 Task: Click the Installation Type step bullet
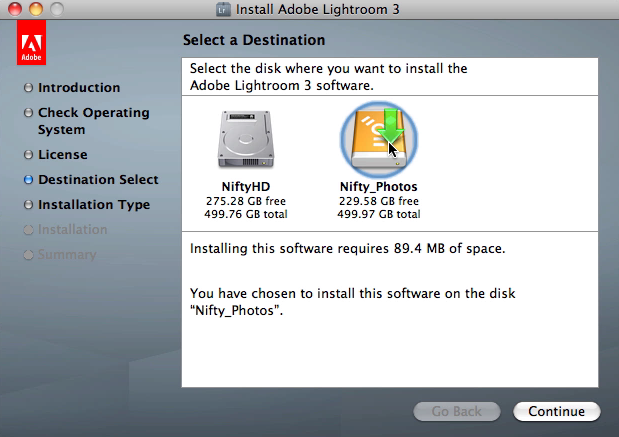tap(28, 204)
